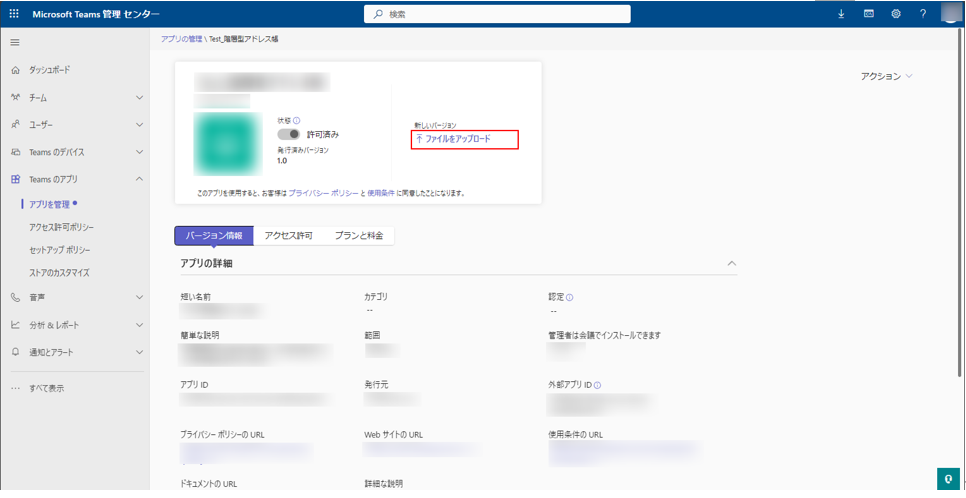Expand the チーム navigation section
This screenshot has height=498, width=966.
(139, 97)
